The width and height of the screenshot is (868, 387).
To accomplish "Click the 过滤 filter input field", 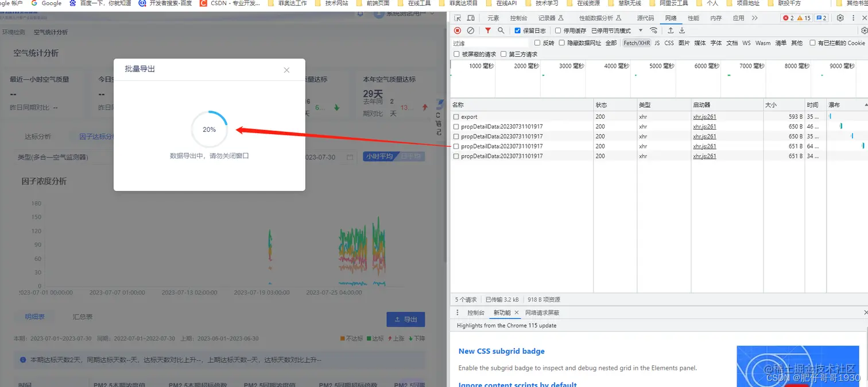I will [489, 43].
